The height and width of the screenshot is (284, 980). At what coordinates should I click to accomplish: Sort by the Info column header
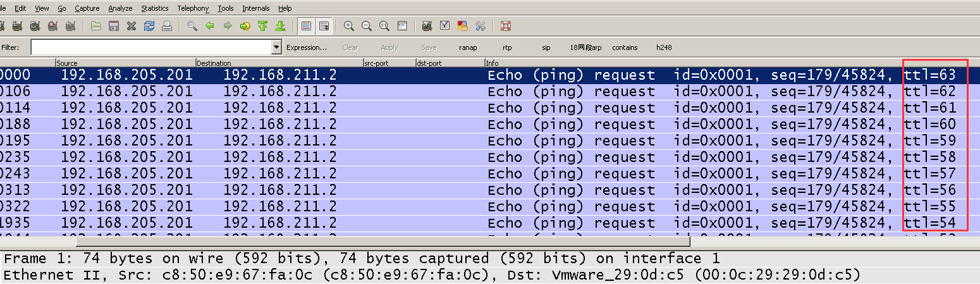click(732, 63)
